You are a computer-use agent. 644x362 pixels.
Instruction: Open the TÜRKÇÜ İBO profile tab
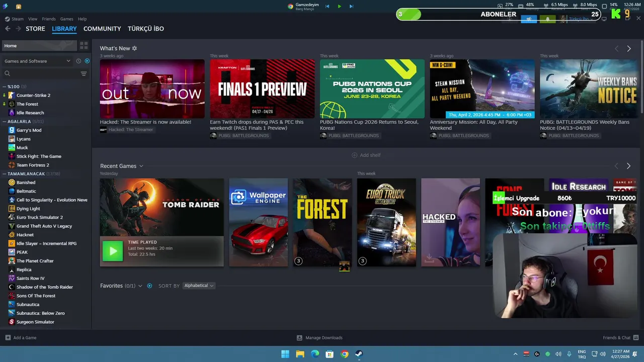pyautogui.click(x=145, y=29)
